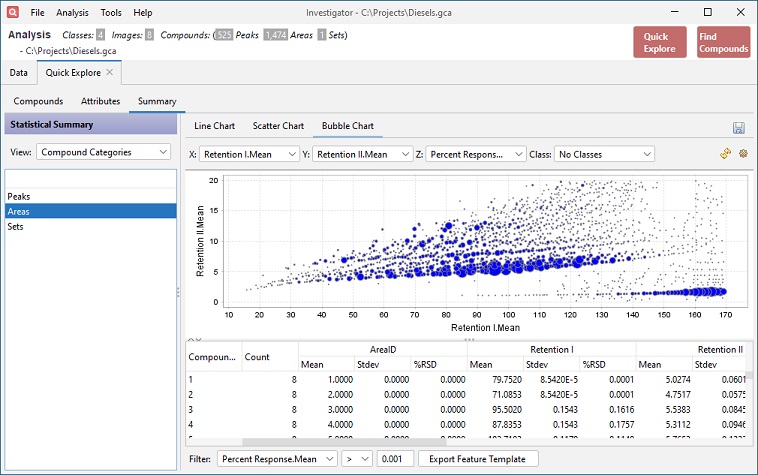Click AreaID %RSD column header
The height and width of the screenshot is (475, 758).
click(438, 364)
